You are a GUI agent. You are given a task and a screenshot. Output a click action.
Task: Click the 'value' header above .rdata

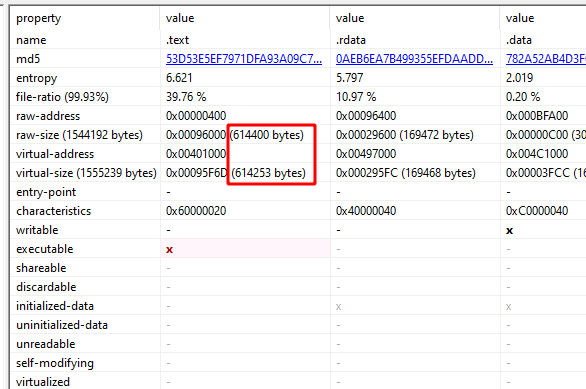tap(350, 18)
